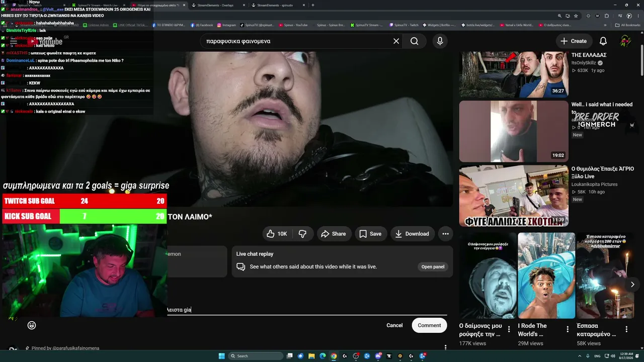Start voice search with the microphone icon

click(x=440, y=41)
